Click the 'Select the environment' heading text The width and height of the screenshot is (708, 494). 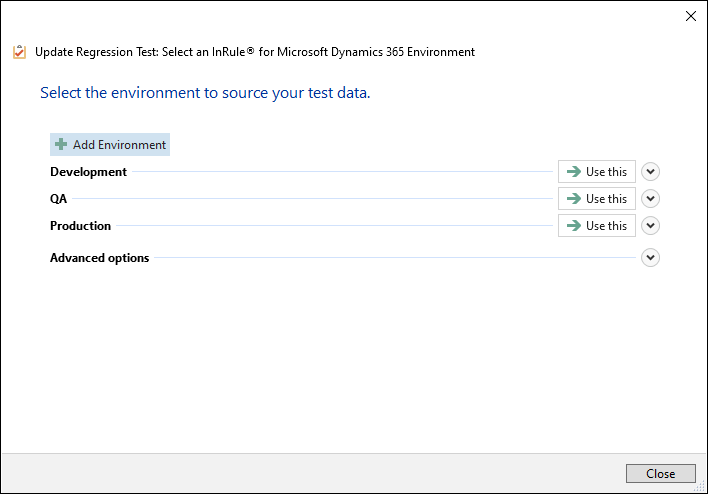coord(205,93)
